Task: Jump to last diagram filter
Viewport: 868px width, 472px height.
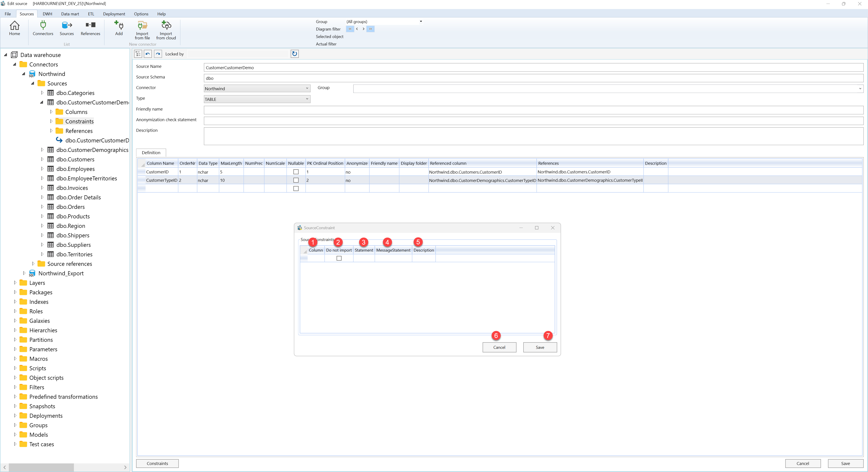Action: [370, 29]
